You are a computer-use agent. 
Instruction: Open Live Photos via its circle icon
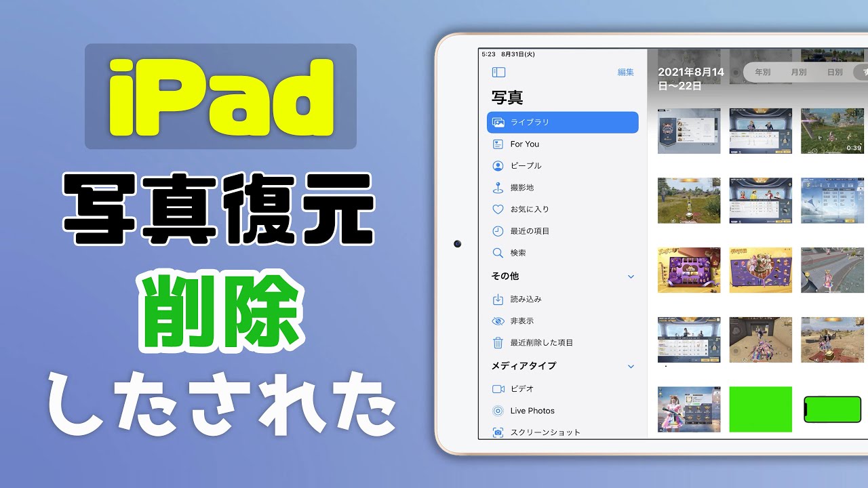(x=498, y=410)
